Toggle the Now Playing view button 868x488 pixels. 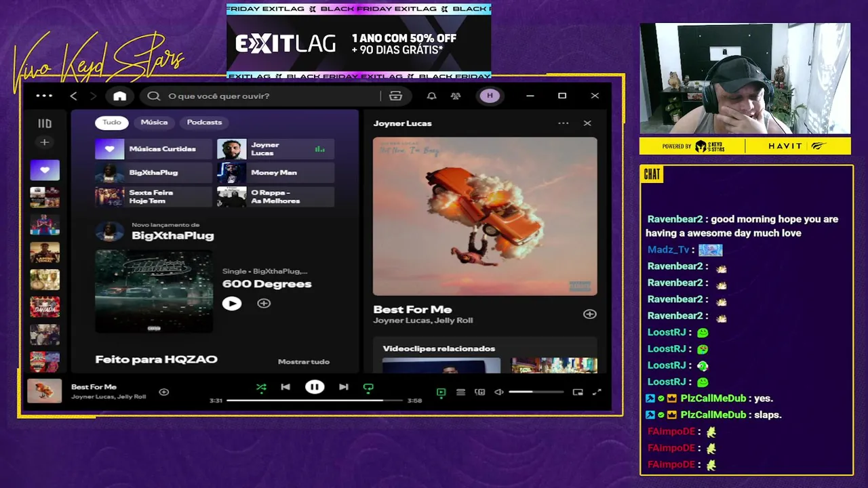pos(441,392)
